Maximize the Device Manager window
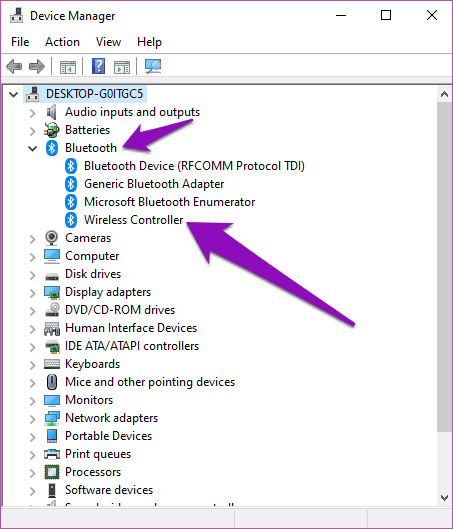Viewport: 453px width, 529px height. (386, 16)
